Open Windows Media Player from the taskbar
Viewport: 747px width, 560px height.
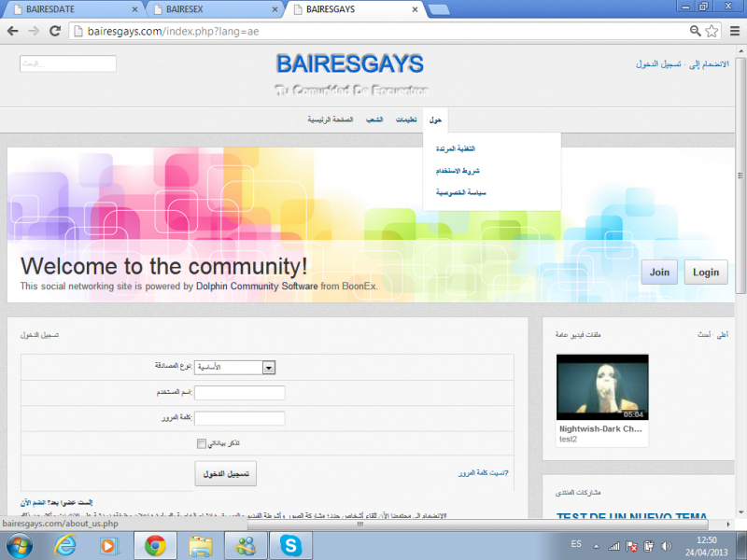pos(109,546)
